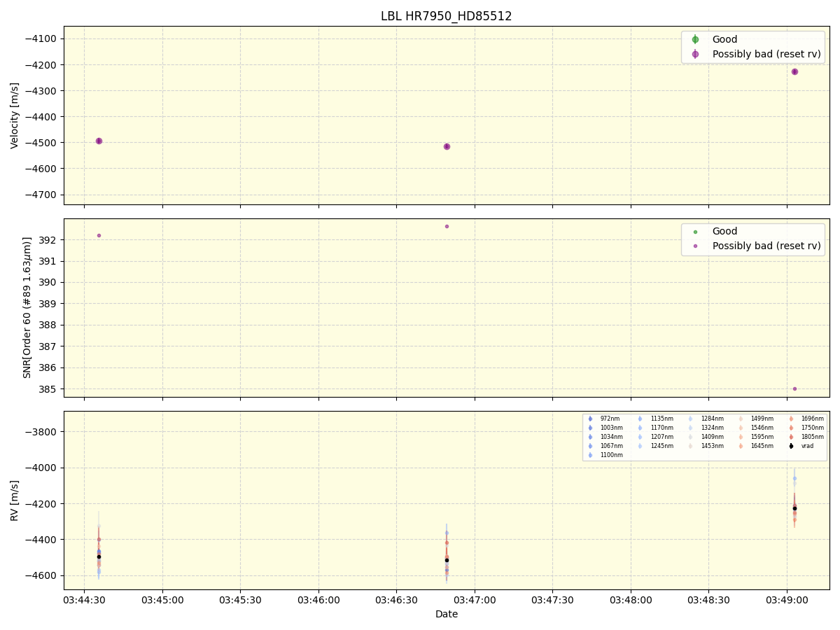Click the 03:46:30 time tick label
The width and height of the screenshot is (840, 630).
397,600
